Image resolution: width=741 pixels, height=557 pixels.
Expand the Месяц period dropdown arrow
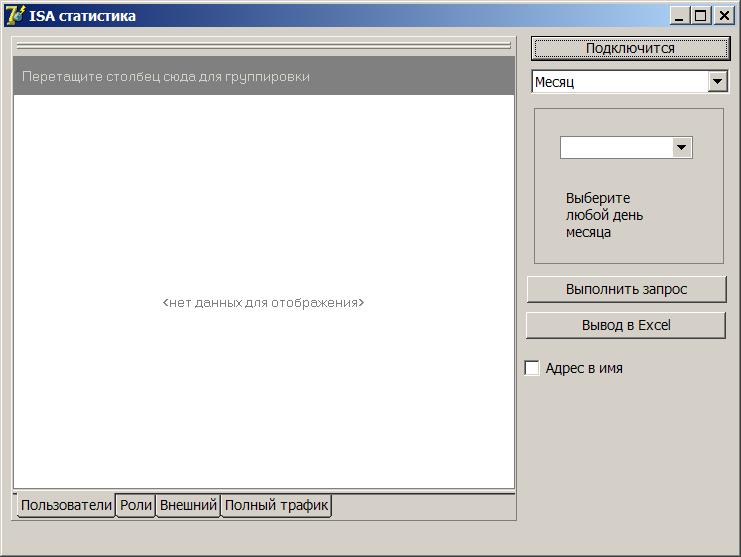click(x=717, y=82)
